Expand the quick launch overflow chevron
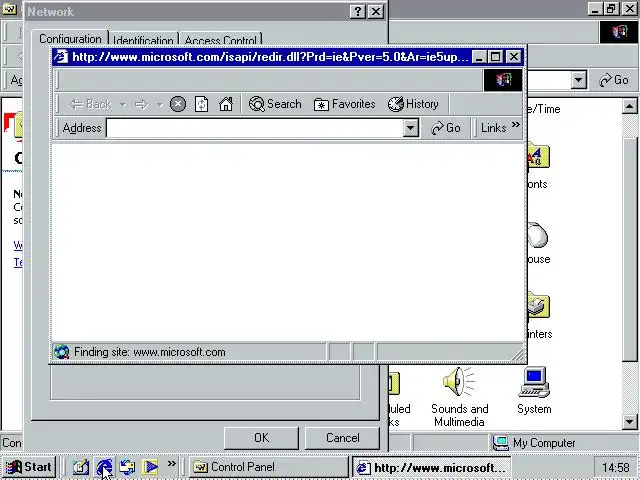The height and width of the screenshot is (480, 640). [171, 464]
